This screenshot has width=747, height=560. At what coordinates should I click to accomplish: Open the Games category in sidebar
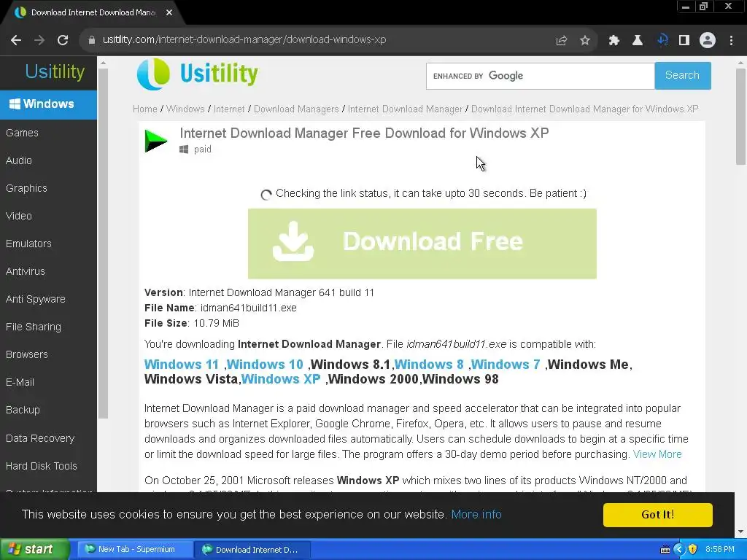click(x=23, y=133)
